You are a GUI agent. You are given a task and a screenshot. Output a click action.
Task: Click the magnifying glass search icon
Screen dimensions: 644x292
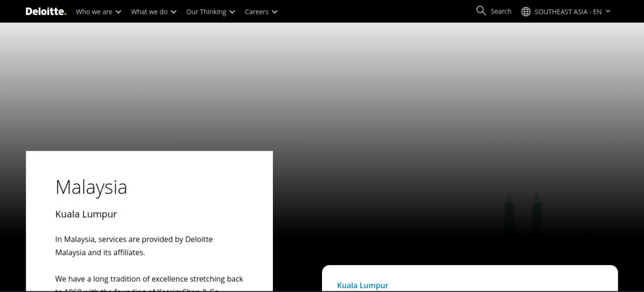tap(481, 11)
